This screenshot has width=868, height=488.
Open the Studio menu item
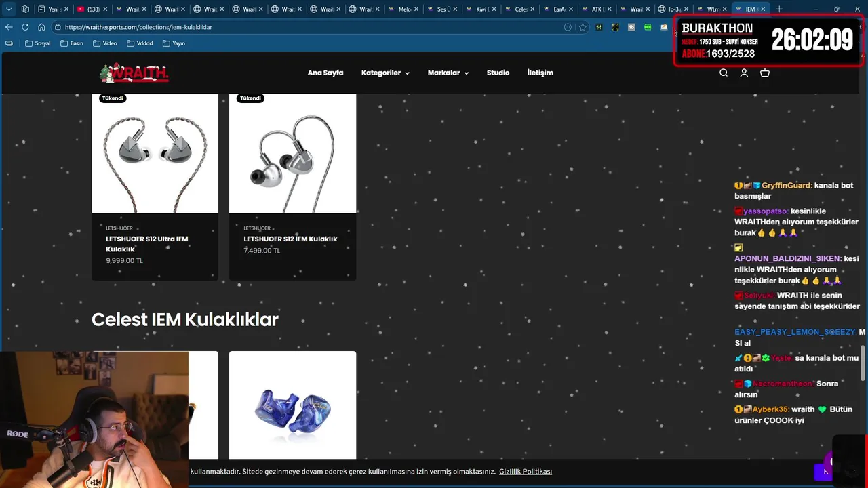click(498, 73)
